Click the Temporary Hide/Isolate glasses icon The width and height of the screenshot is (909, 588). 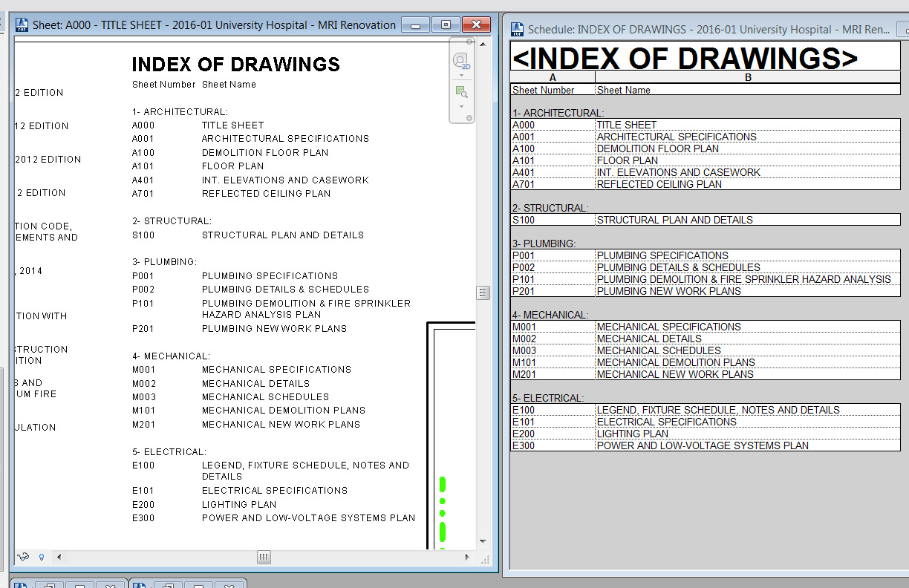tap(24, 557)
